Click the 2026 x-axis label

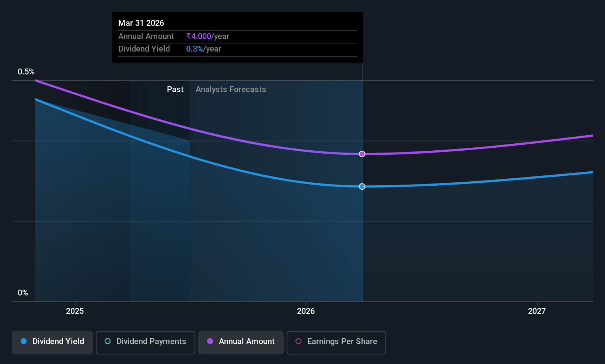point(306,311)
